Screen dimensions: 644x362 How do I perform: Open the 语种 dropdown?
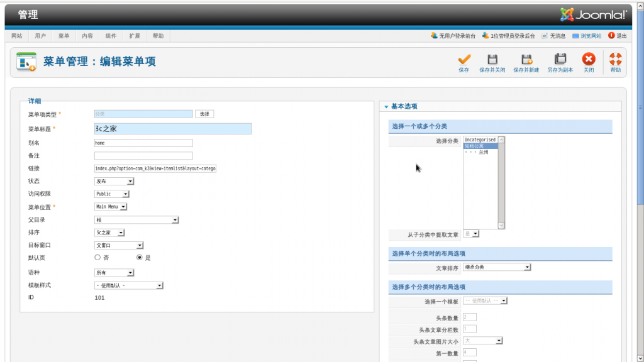[114, 273]
